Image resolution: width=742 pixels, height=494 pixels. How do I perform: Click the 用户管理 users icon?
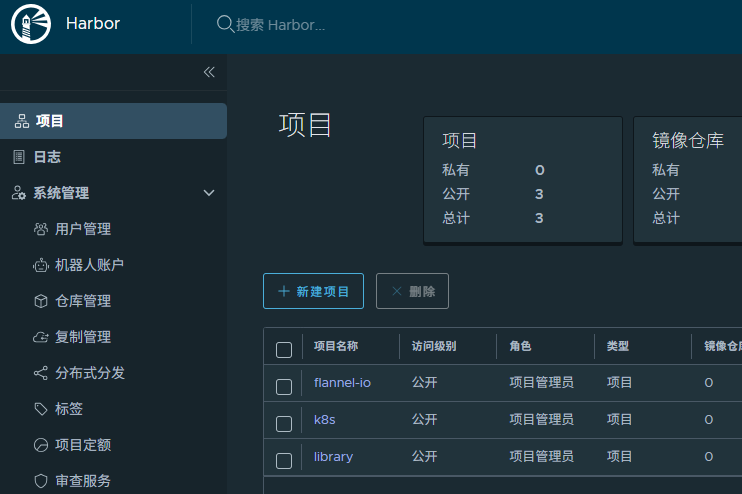click(x=41, y=229)
